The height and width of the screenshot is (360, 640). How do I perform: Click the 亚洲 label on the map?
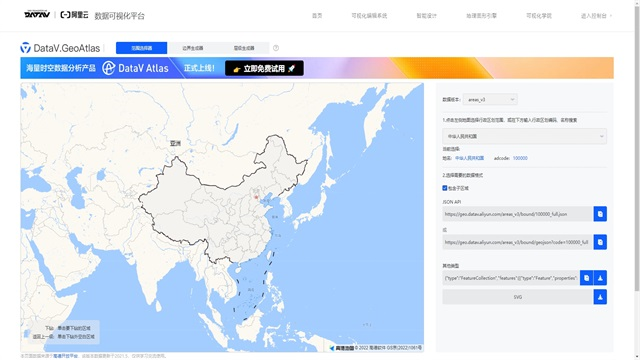pos(175,143)
